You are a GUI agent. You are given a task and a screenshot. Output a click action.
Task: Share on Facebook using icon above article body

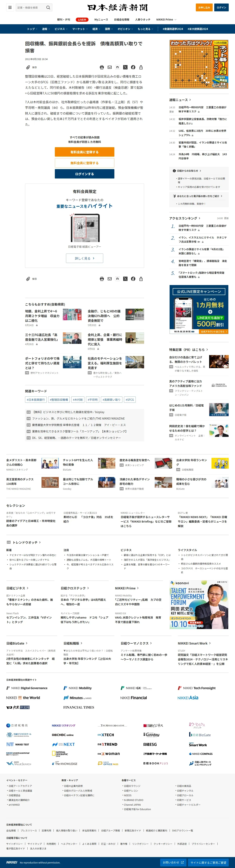(x=133, y=67)
